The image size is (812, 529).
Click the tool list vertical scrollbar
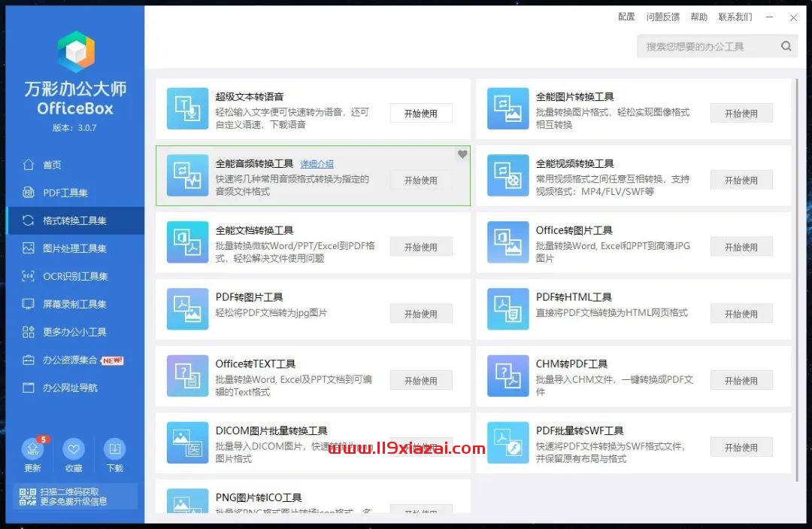pyautogui.click(x=796, y=280)
